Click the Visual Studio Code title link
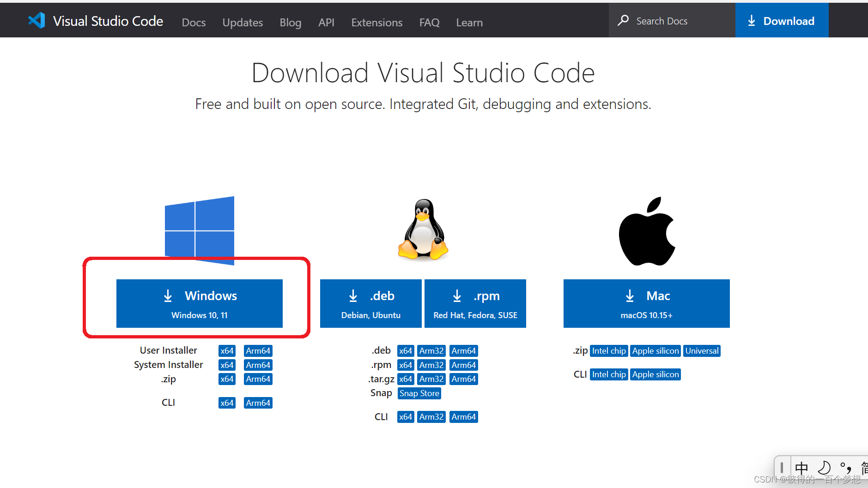This screenshot has width=868, height=488. (x=108, y=21)
